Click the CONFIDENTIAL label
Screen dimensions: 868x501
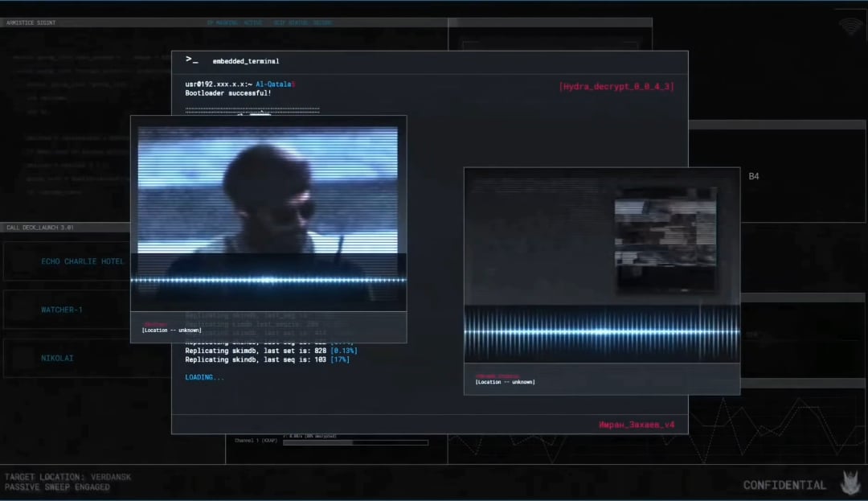[784, 485]
